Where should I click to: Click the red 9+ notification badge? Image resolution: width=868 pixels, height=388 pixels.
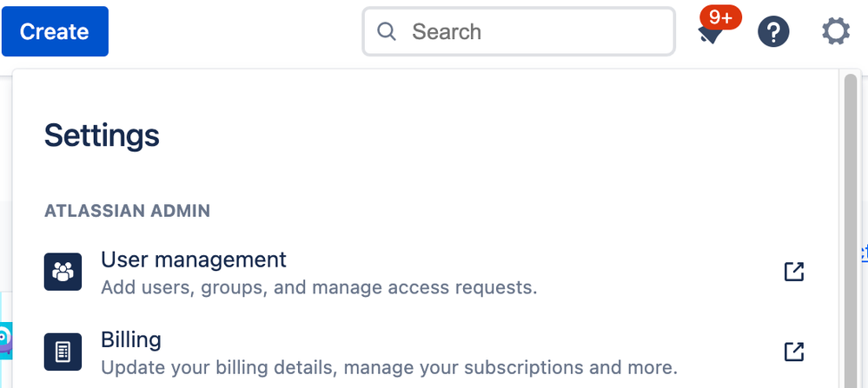pos(720,17)
